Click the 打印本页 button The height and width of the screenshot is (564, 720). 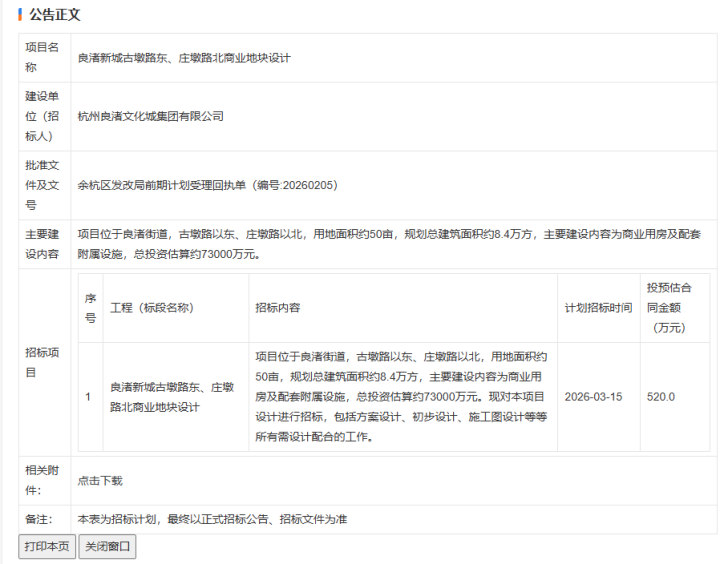pos(47,547)
